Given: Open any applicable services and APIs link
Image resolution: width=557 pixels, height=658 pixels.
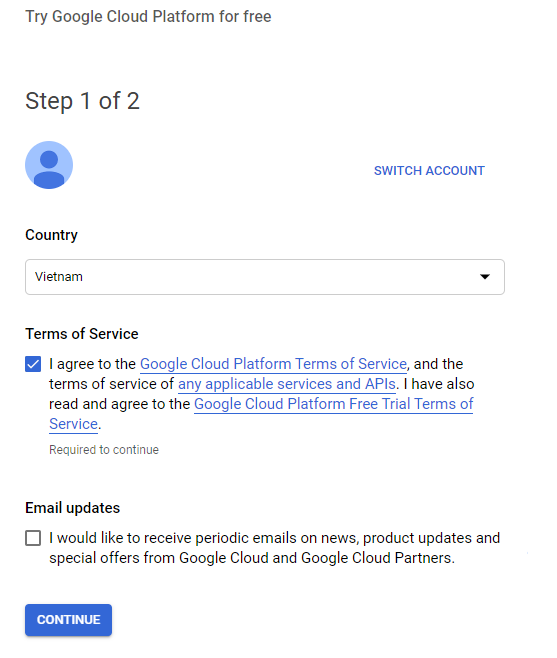Looking at the screenshot, I should click(287, 384).
